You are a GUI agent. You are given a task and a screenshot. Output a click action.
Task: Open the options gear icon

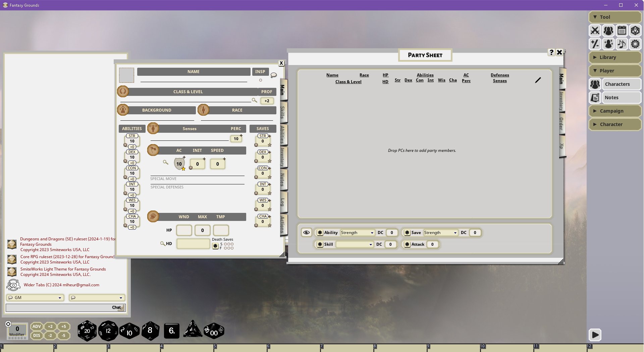(x=635, y=44)
